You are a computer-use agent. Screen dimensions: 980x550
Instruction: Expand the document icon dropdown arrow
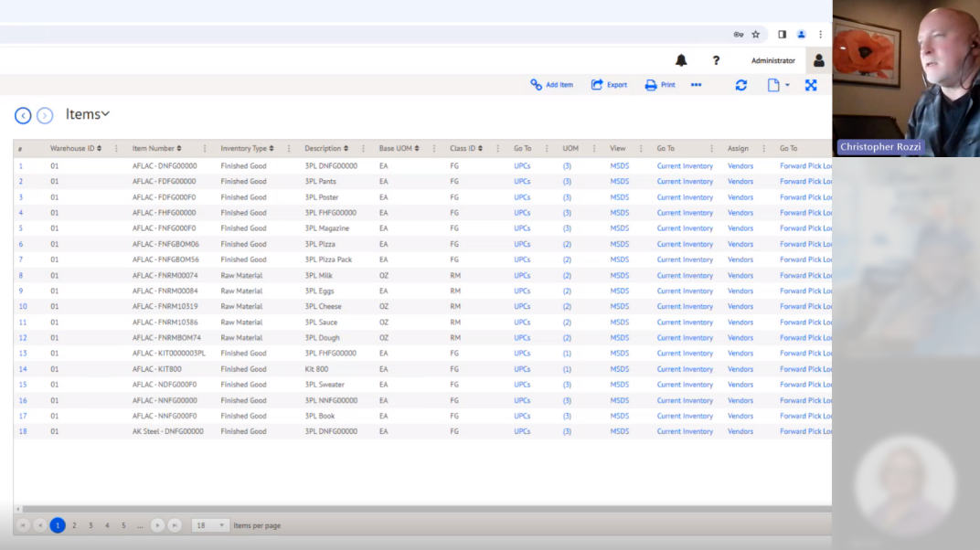(787, 85)
